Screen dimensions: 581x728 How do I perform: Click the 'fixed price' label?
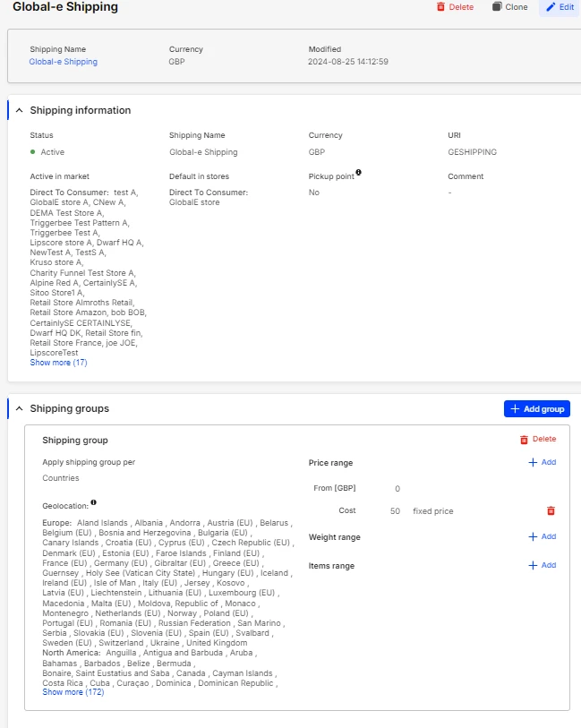433,510
